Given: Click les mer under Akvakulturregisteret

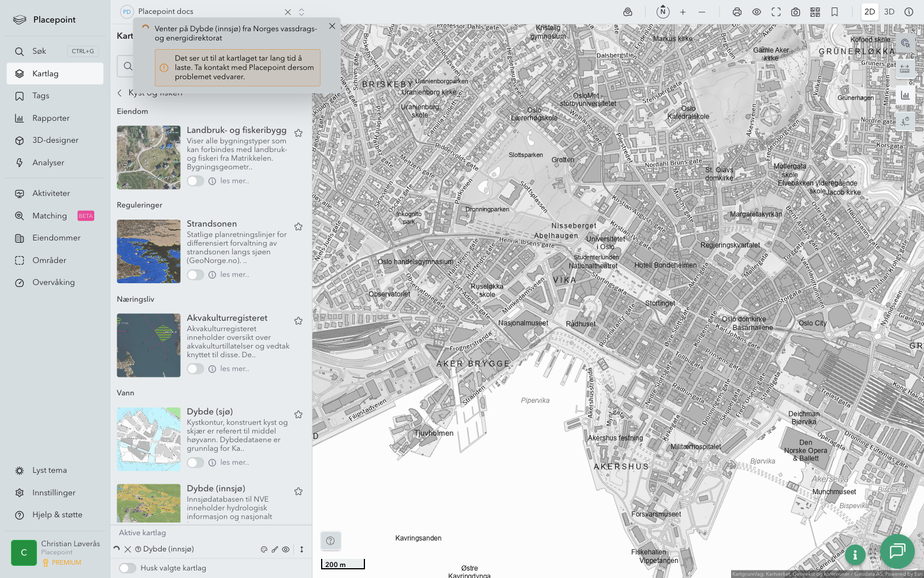Looking at the screenshot, I should (234, 369).
